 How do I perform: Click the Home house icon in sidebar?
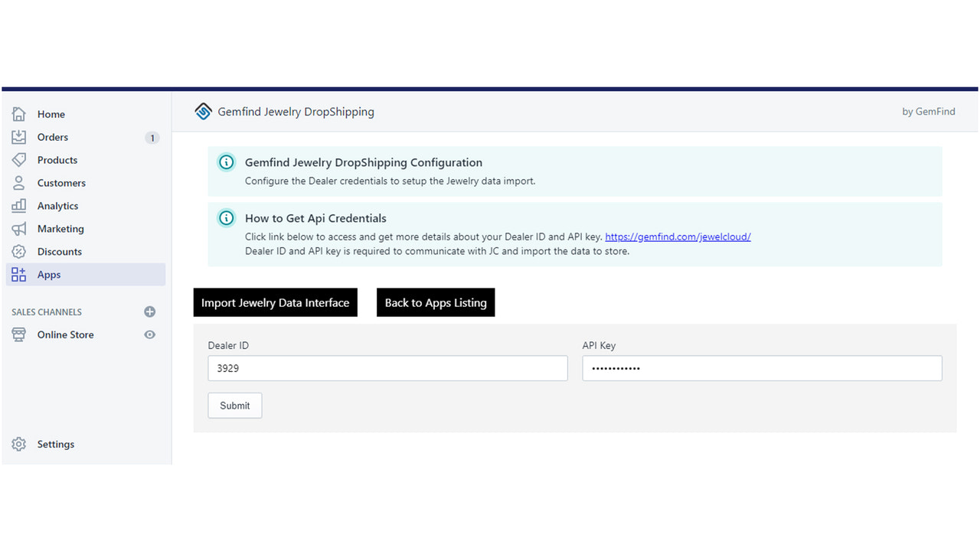pyautogui.click(x=19, y=114)
